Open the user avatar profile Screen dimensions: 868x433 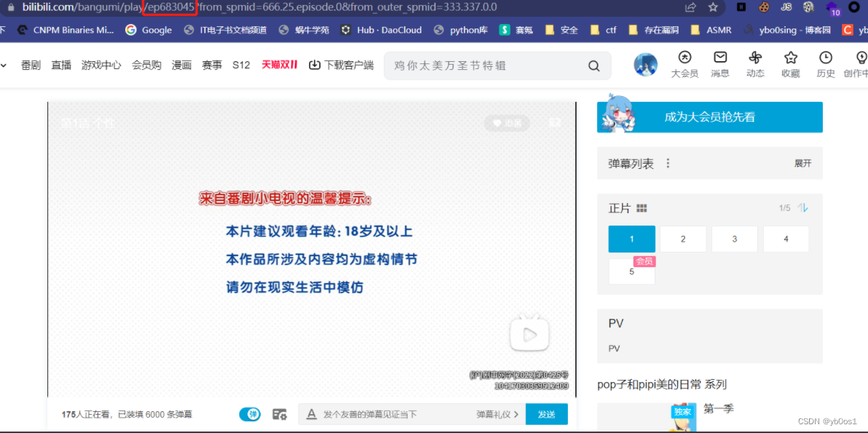tap(645, 65)
